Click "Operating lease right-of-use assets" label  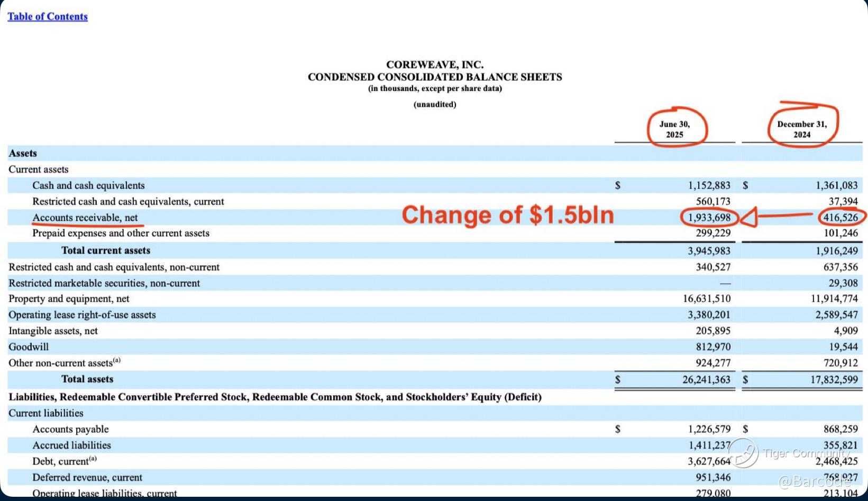(82, 315)
